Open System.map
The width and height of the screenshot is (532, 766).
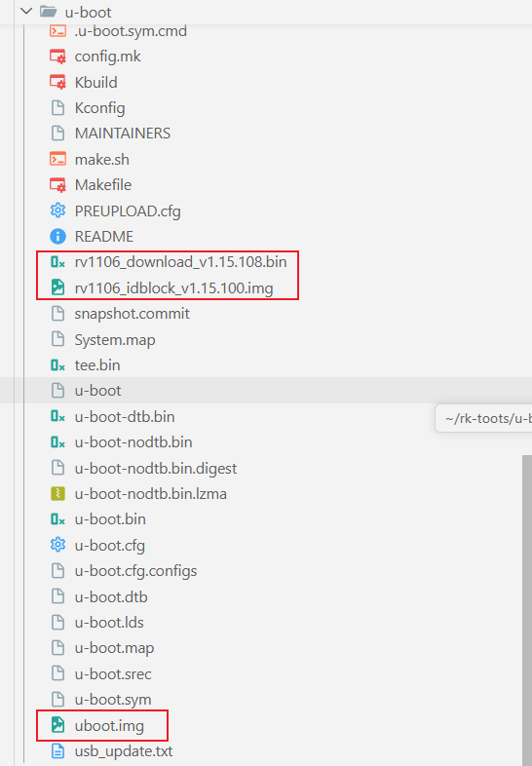(115, 340)
